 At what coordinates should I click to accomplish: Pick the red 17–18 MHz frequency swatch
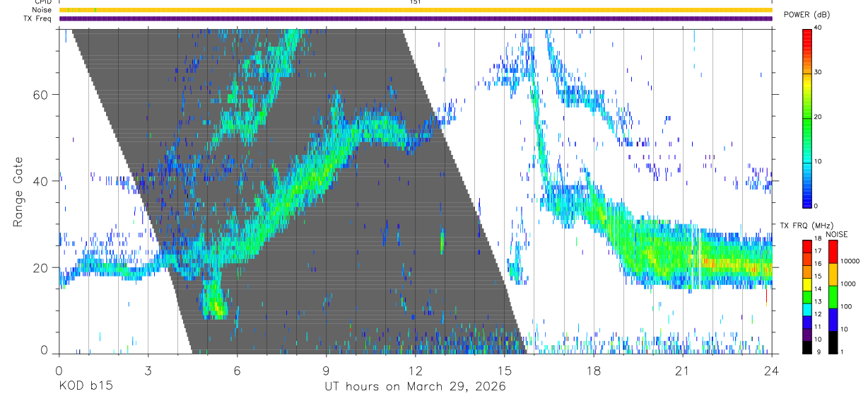click(807, 246)
